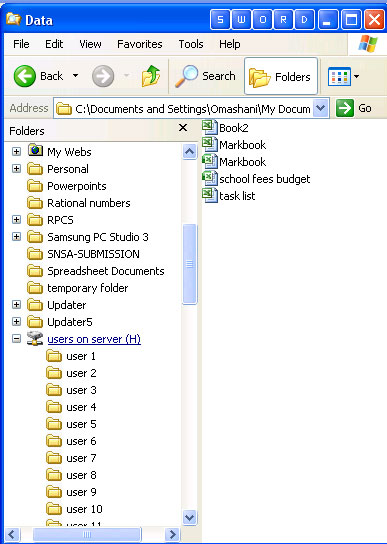Image resolution: width=387 pixels, height=544 pixels.
Task: Open the Views dropdown arrow
Action: coord(356,76)
